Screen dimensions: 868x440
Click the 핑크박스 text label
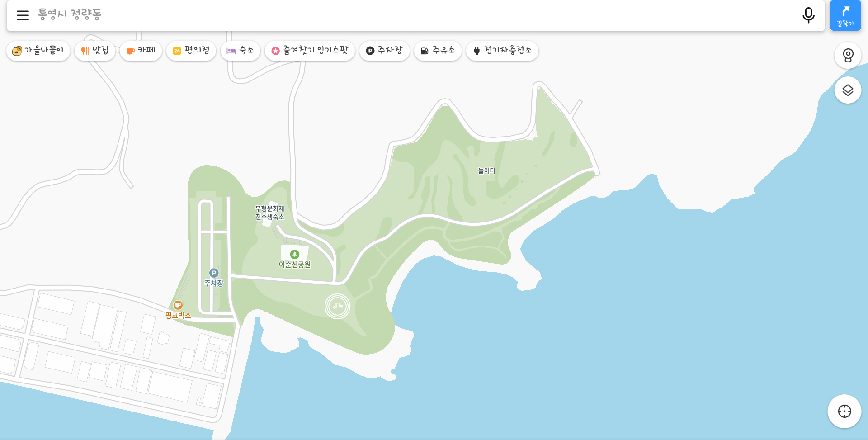(178, 315)
